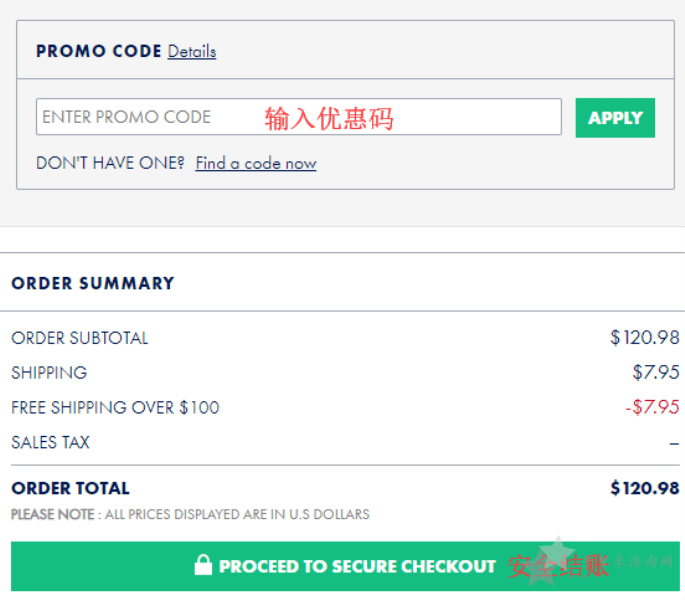Screen dimensions: 685x600
Task: Click the Shipping cost $7.95
Action: 656,372
